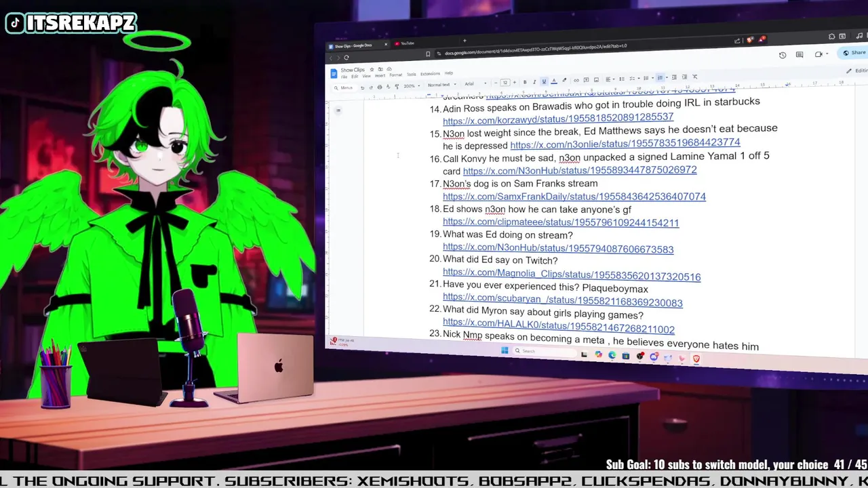Open the highlight color tool
The height and width of the screenshot is (488, 868).
coord(564,80)
